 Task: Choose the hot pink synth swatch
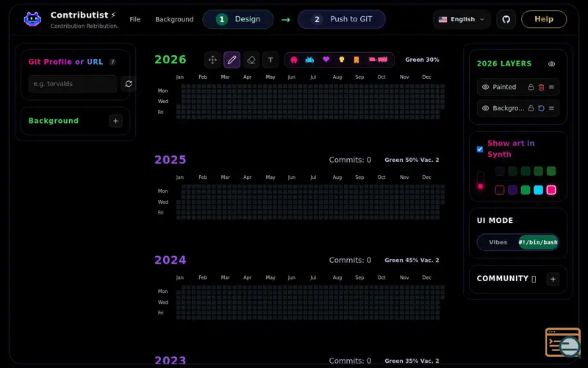pos(551,190)
